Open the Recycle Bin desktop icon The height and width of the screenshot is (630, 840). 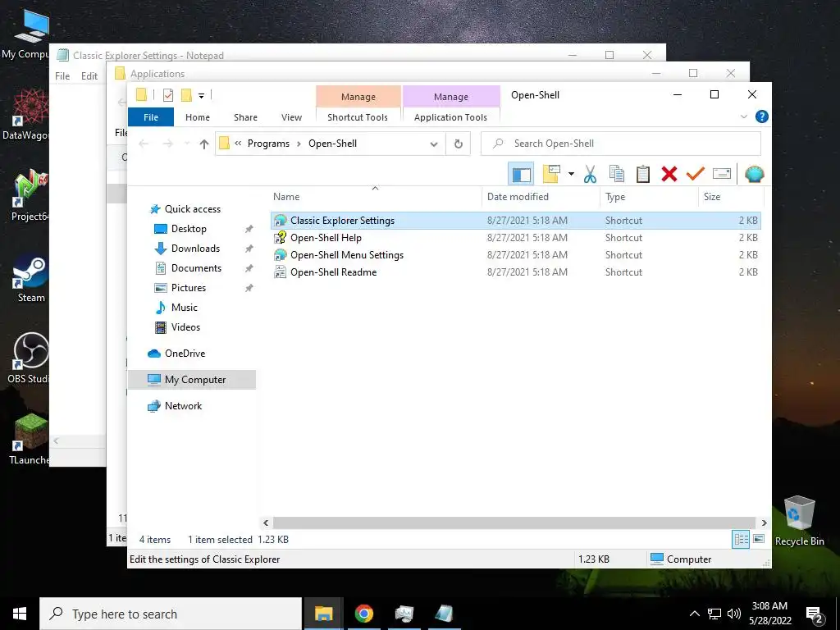(799, 521)
